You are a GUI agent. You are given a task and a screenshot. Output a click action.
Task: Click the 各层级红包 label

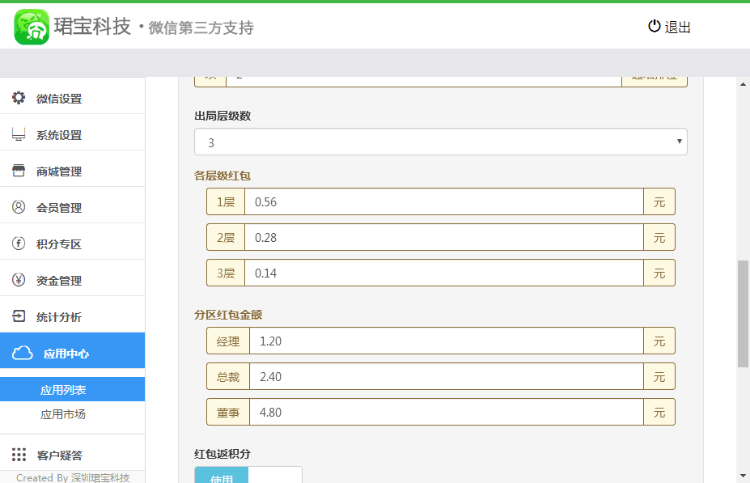point(222,176)
